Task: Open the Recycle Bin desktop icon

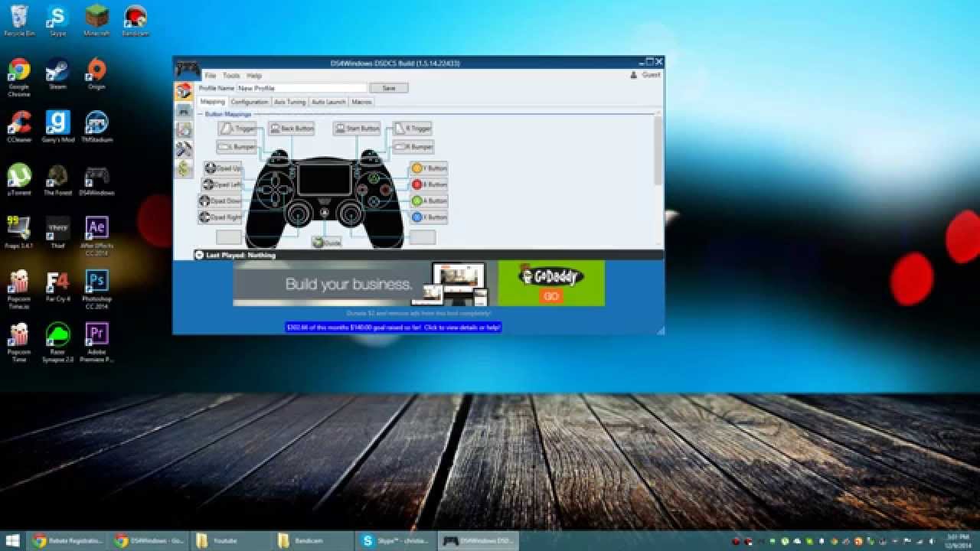Action: tap(19, 20)
